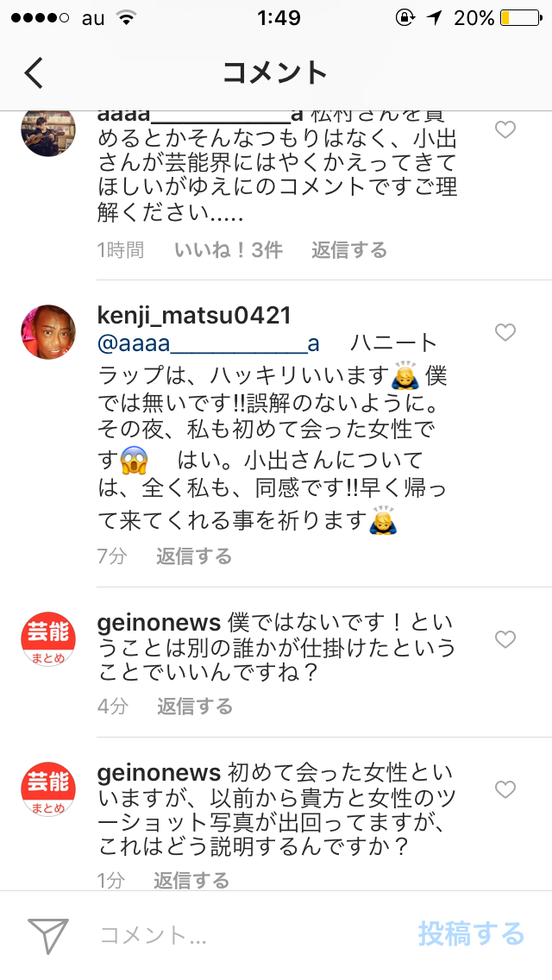Viewport: 552px width, 980px height.
Task: Tap the paper plane direct send icon
Action: [48, 936]
